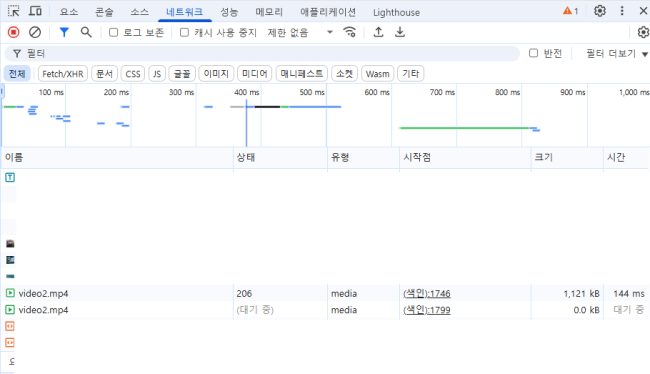Viewport: 650px width, 374px height.
Task: Activate the inspect element picker icon
Action: (14, 11)
